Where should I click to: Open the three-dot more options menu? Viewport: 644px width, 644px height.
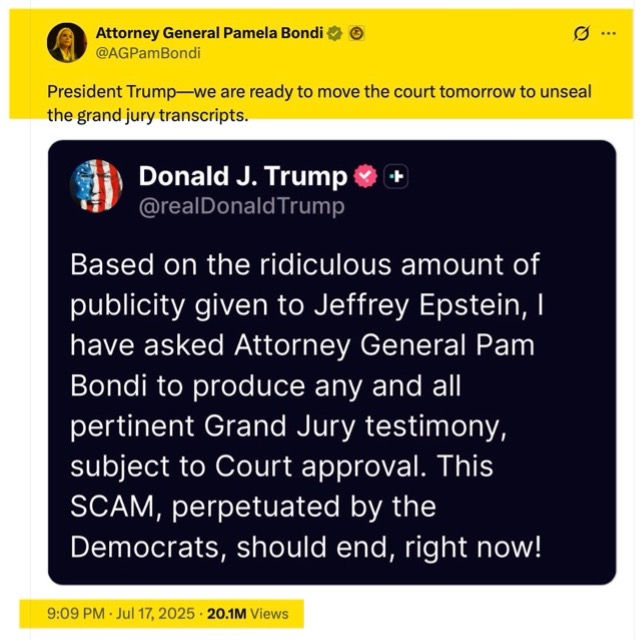(608, 34)
